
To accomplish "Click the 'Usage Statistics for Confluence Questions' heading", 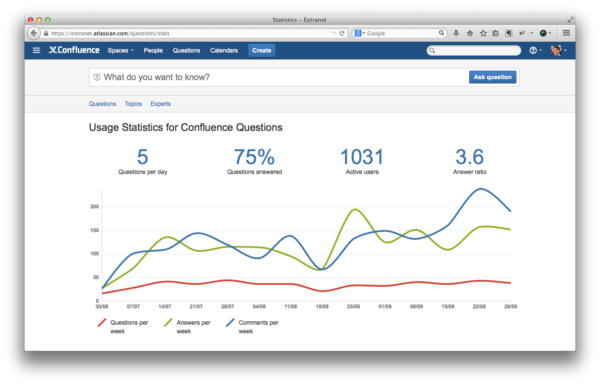I will pos(186,127).
